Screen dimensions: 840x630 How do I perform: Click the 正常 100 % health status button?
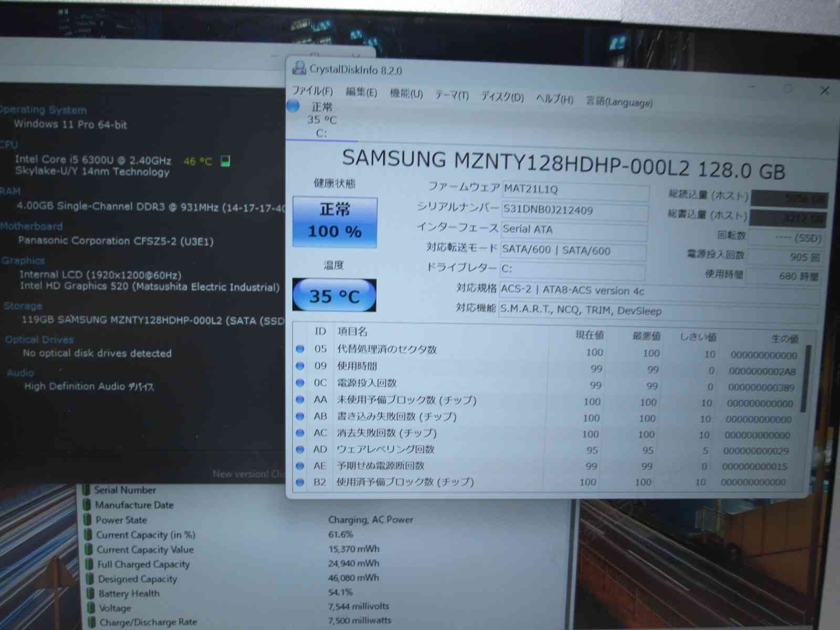334,222
